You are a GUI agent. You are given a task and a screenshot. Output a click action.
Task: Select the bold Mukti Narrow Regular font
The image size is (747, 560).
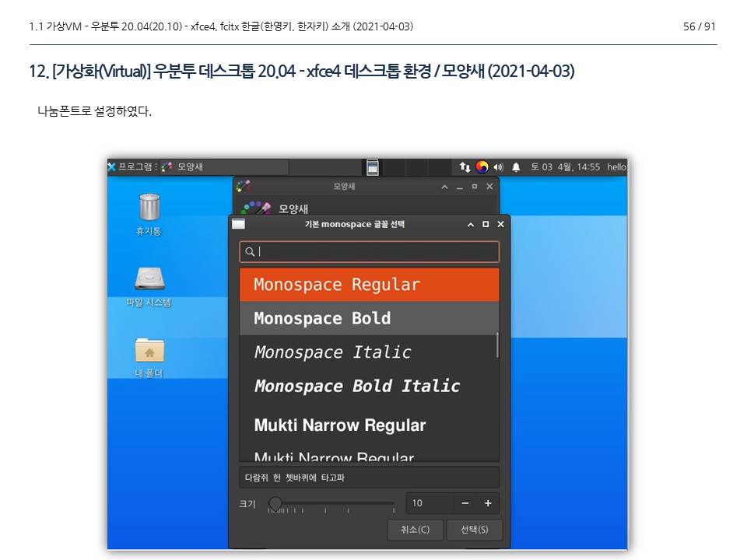(367, 425)
